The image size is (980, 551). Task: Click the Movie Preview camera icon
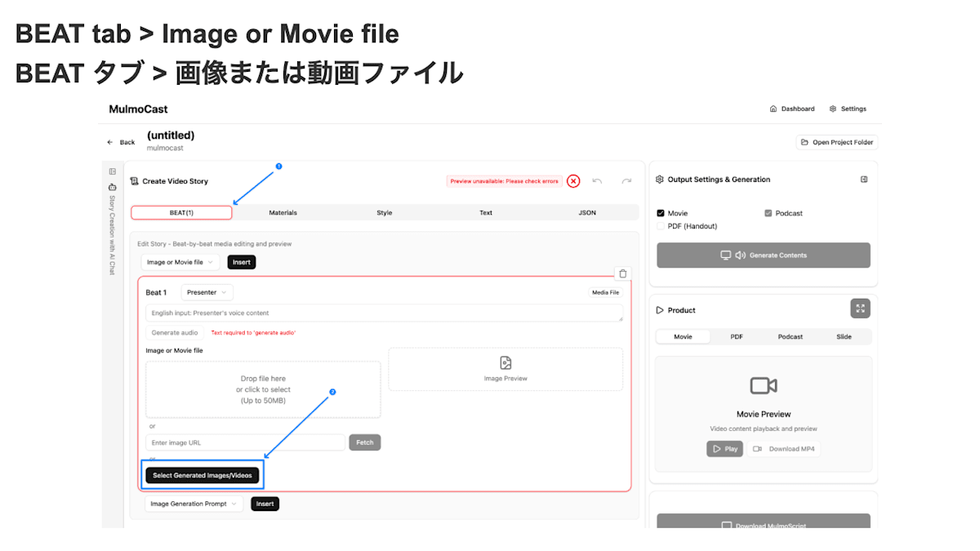tap(764, 386)
